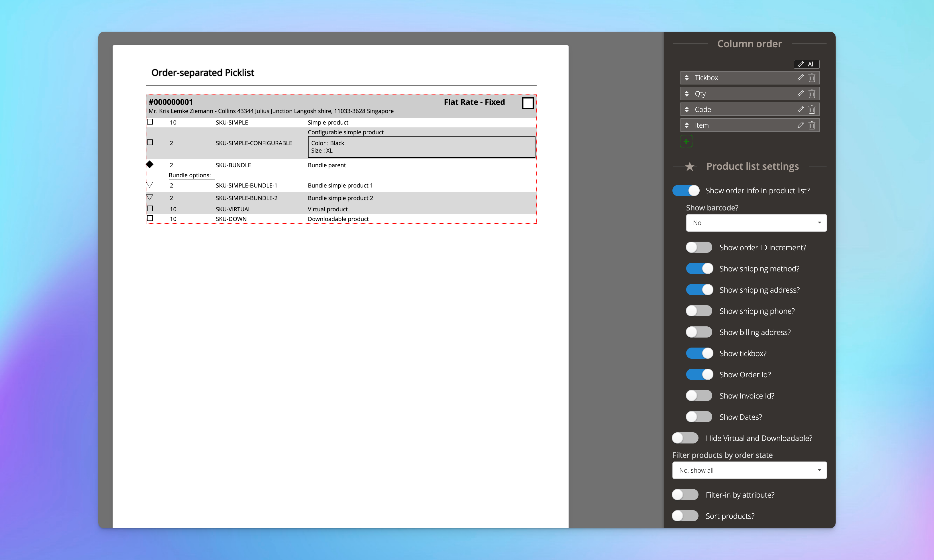This screenshot has height=560, width=934.
Task: Enable Sort products toggle
Action: (686, 516)
